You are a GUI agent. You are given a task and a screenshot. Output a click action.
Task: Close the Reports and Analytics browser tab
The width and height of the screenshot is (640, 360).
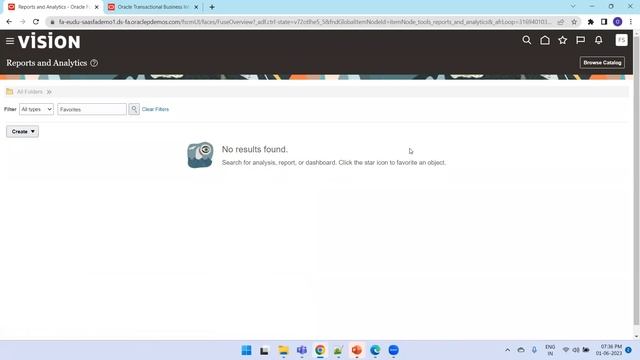[97, 7]
